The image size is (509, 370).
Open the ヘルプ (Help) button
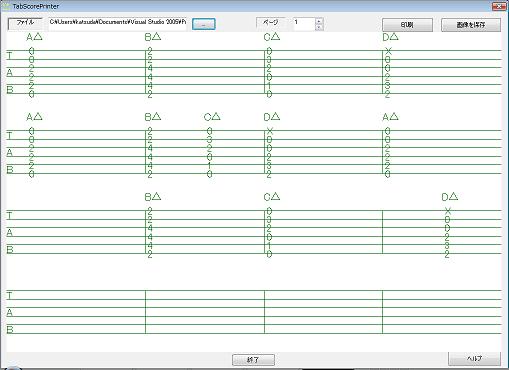[x=474, y=358]
